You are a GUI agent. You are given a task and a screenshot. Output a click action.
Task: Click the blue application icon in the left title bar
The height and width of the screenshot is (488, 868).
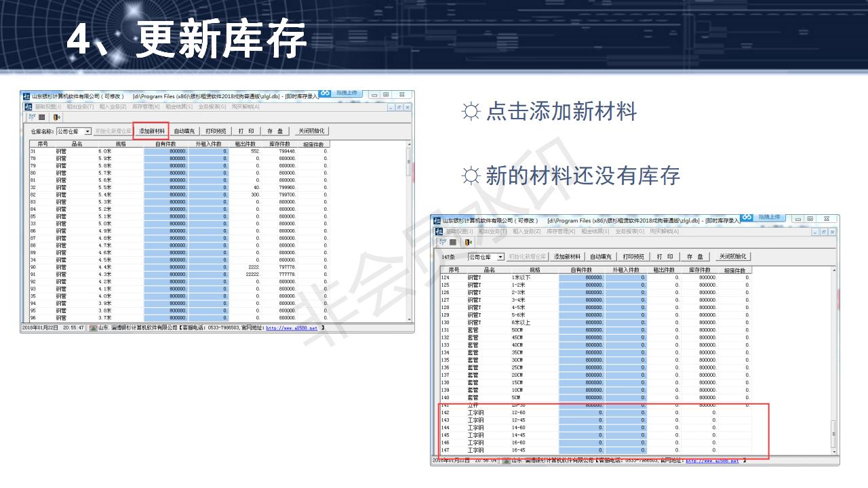tap(26, 95)
